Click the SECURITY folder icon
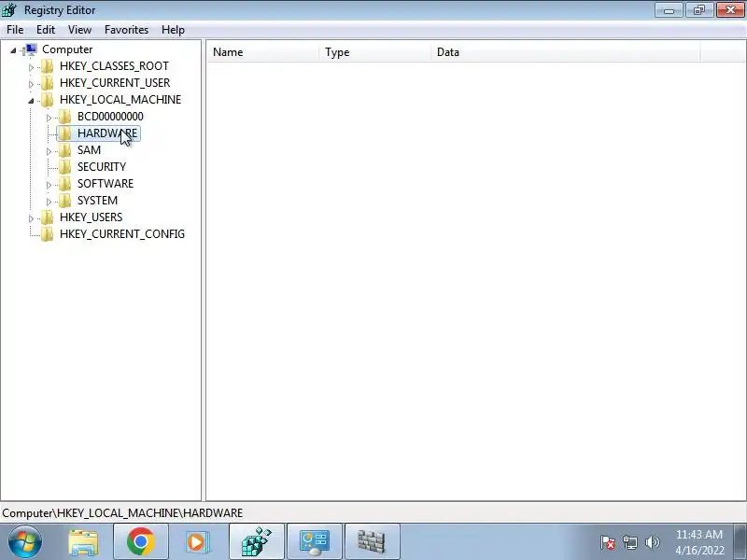The width and height of the screenshot is (747, 560). [x=64, y=167]
